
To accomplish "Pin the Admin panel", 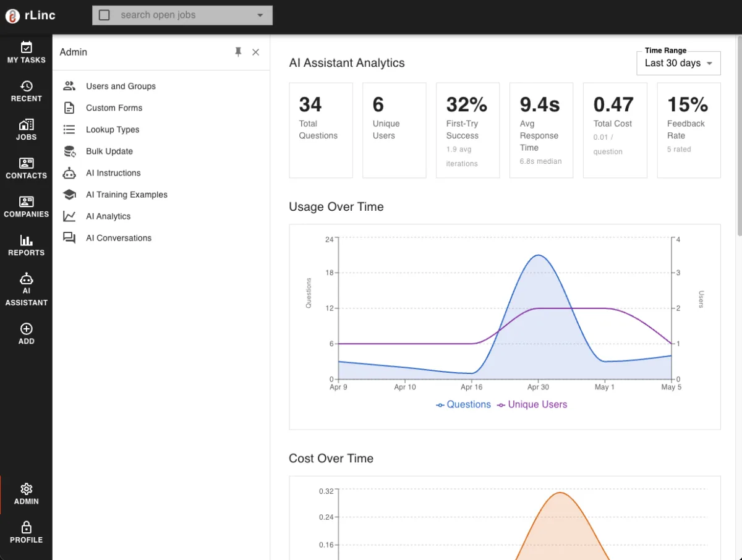I will tap(238, 53).
